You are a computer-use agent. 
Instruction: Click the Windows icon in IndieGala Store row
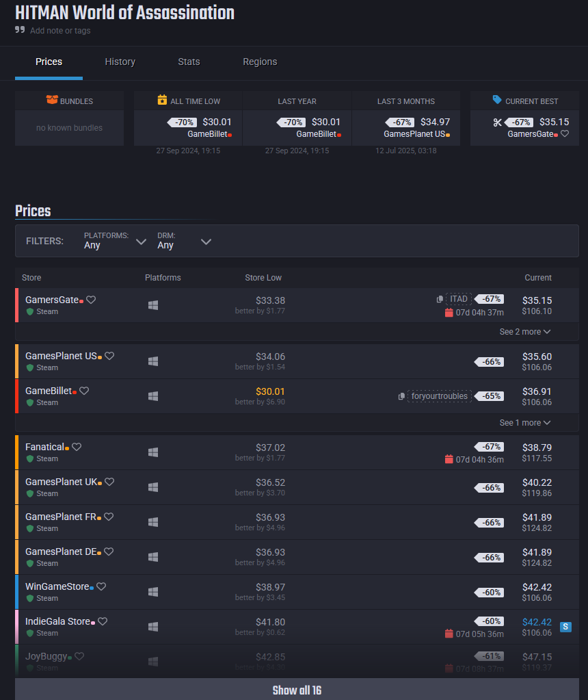(x=153, y=626)
